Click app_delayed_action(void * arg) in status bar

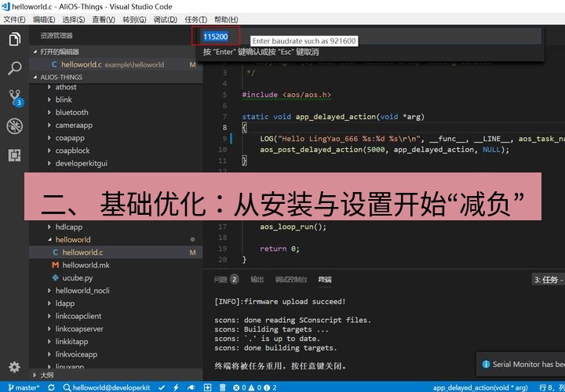tap(479, 387)
